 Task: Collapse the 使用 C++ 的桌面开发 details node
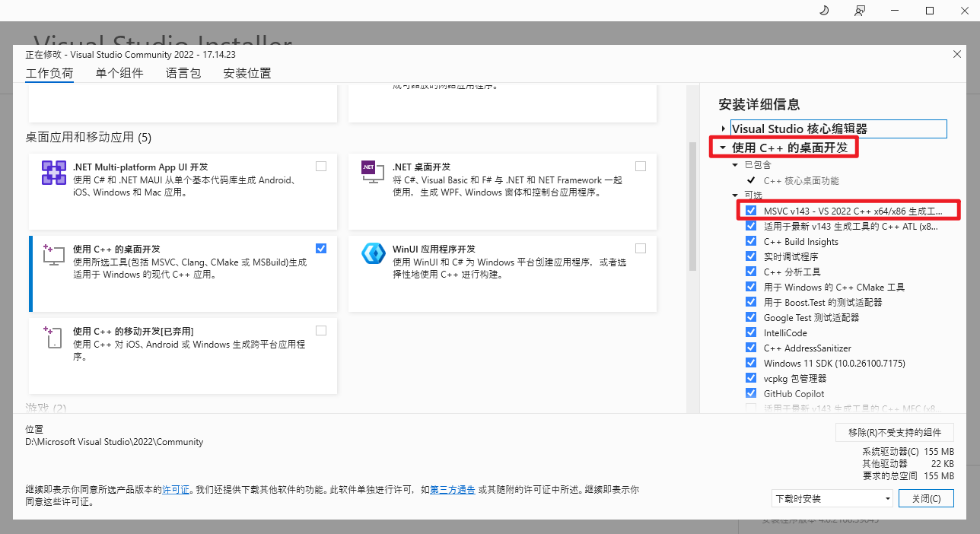723,148
